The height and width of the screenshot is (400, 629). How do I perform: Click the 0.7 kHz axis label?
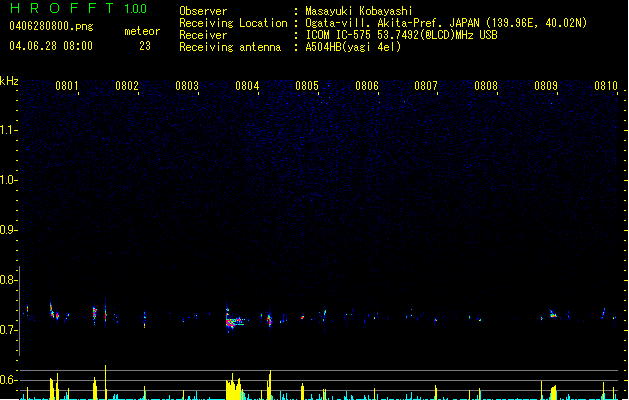[9, 330]
